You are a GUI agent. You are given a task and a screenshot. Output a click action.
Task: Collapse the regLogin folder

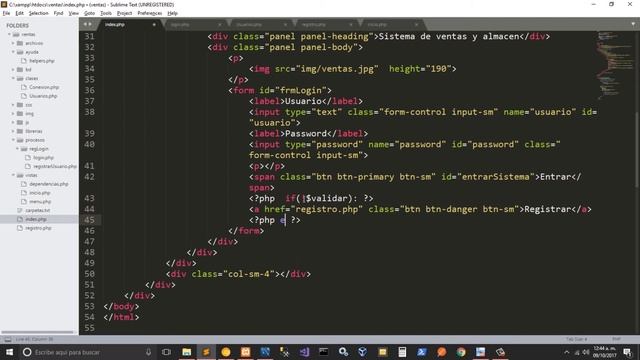[17, 149]
